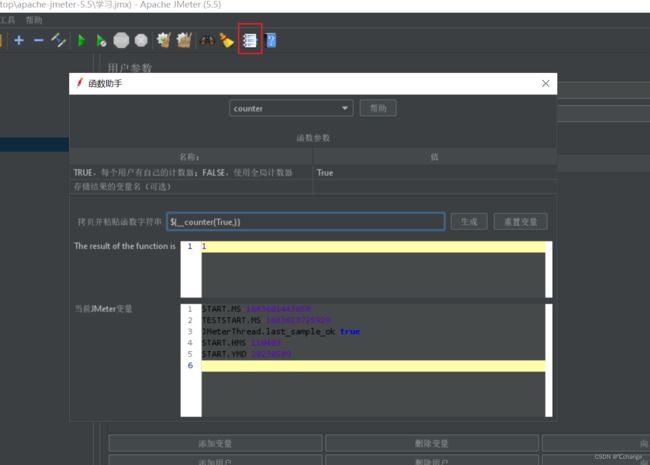Image resolution: width=650 pixels, height=465 pixels.
Task: Click the 添加用户 button in main window
Action: click(215, 461)
